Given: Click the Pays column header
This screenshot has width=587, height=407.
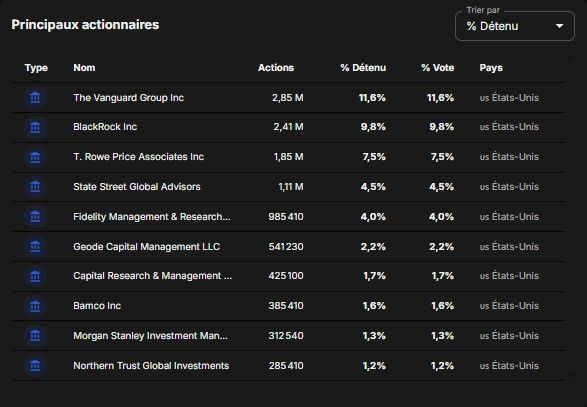Looking at the screenshot, I should click(x=491, y=68).
